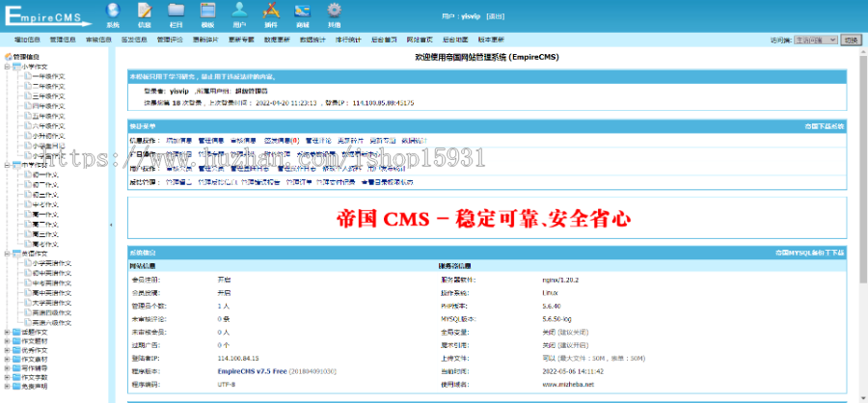Click the document icon for 高考作文

28,244
